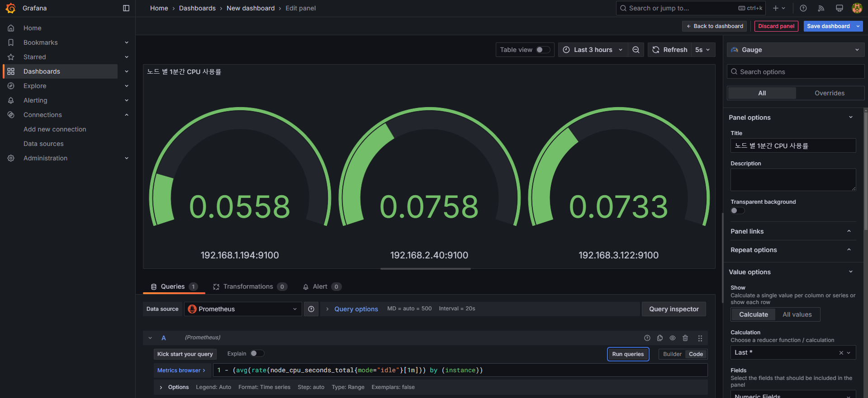868x398 pixels.
Task: Toggle Transparent background switch
Action: pyautogui.click(x=737, y=211)
